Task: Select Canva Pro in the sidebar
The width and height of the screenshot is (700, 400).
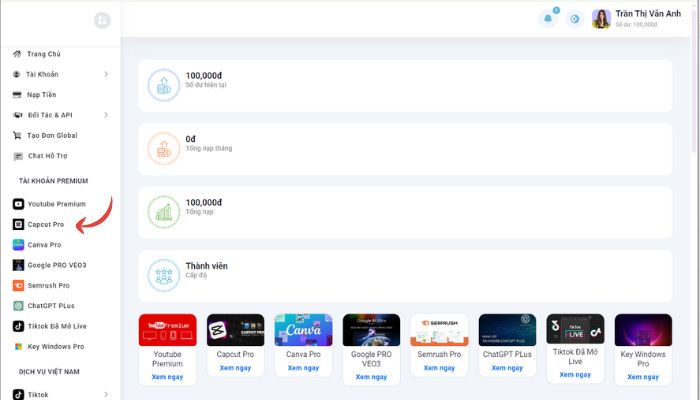Action: [x=45, y=245]
